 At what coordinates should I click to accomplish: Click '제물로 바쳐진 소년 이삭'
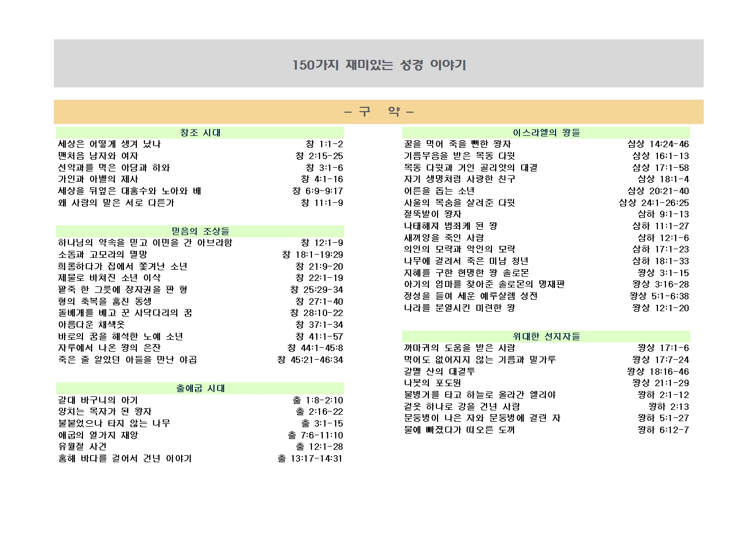pyautogui.click(x=109, y=278)
